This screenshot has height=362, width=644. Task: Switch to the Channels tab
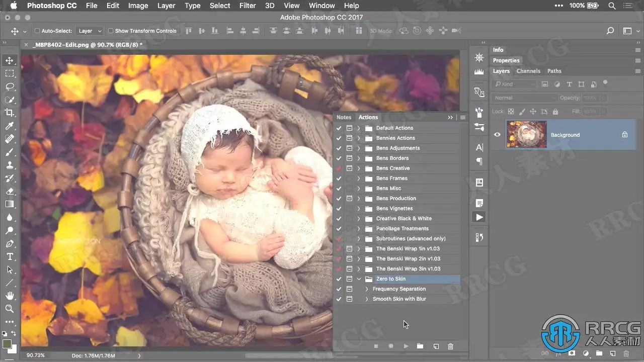click(x=528, y=71)
